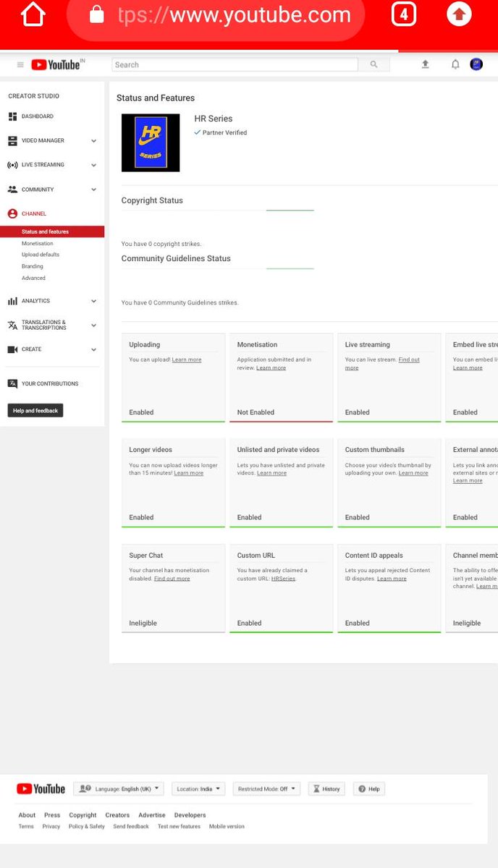Click the footer YouTube logo
This screenshot has width=498, height=868.
[x=41, y=789]
